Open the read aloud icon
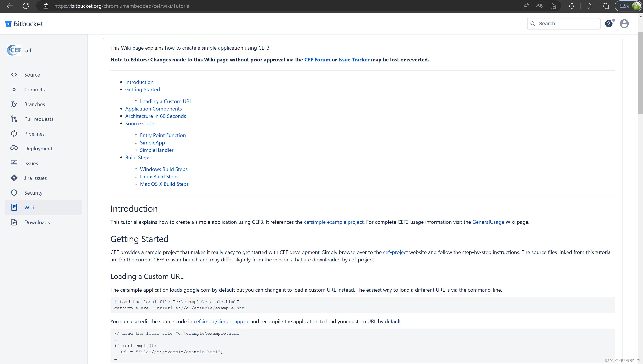This screenshot has width=643, height=364. coord(526,6)
